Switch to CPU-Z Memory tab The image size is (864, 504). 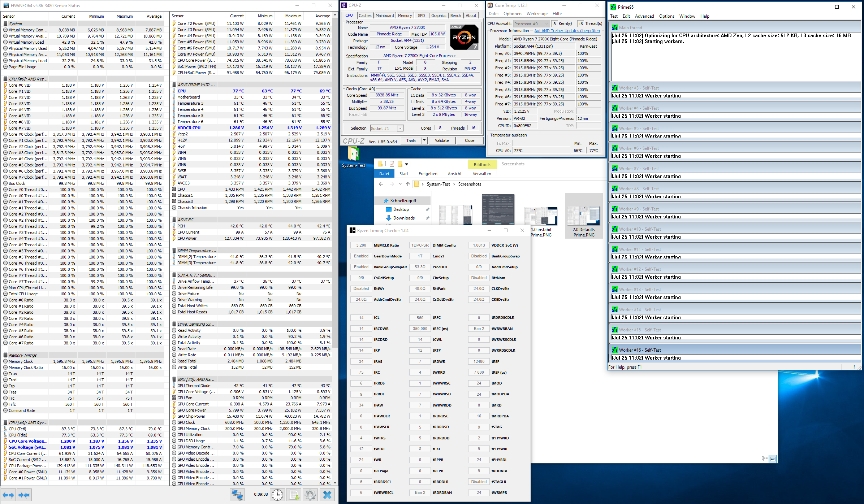tap(405, 16)
